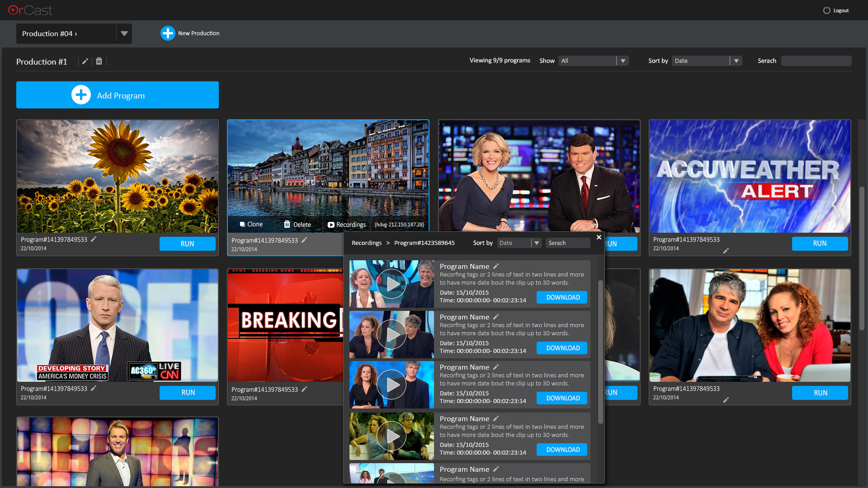Play the first recording clip

[392, 284]
